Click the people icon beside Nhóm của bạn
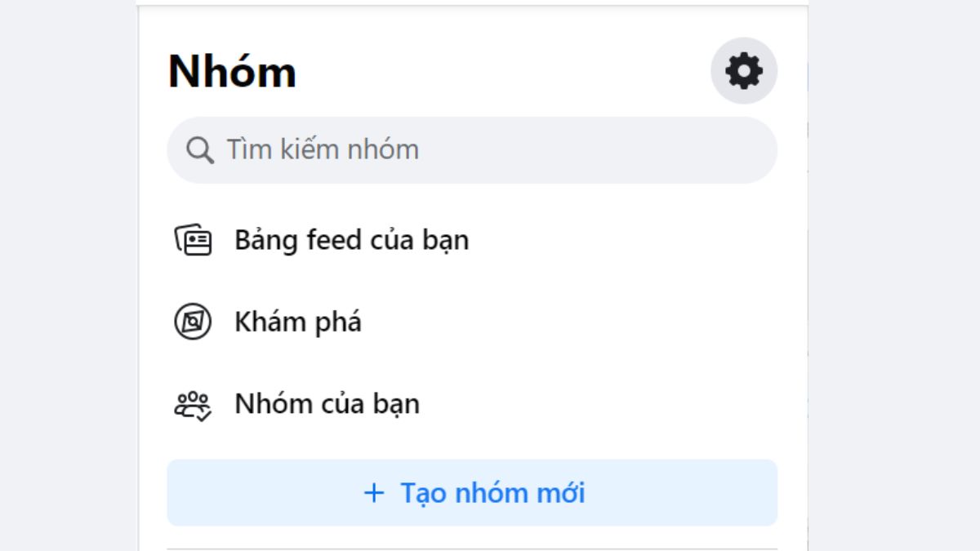Screen dimensions: 980x551 pos(194,403)
